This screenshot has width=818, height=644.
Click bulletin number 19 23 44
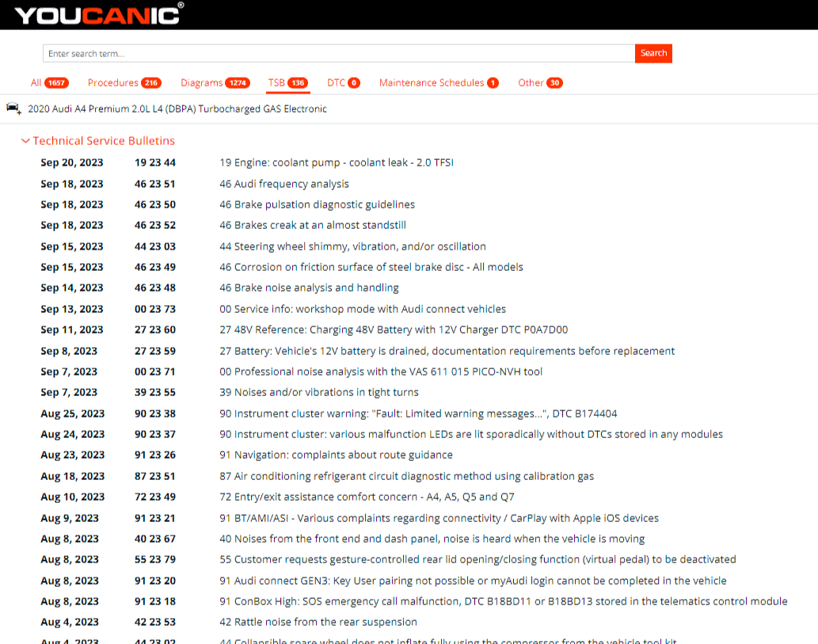click(155, 163)
